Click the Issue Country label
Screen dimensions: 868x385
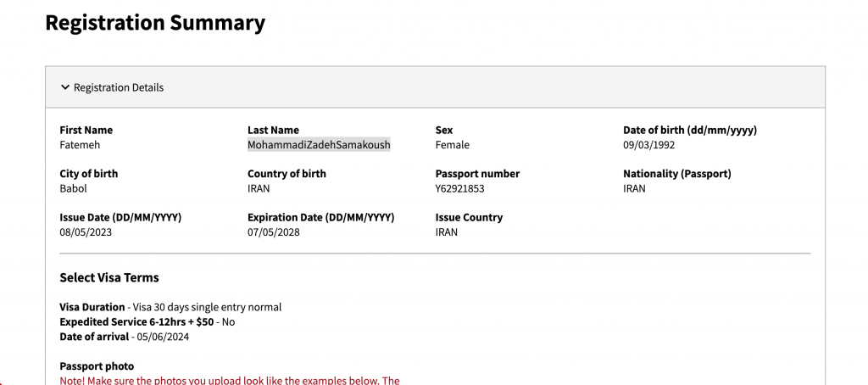(x=469, y=218)
